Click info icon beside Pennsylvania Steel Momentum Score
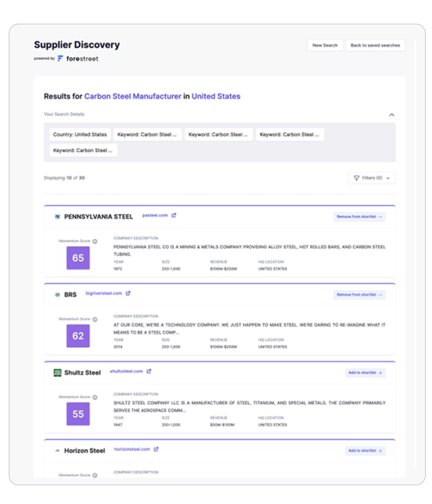The width and height of the screenshot is (432, 504). (95, 241)
